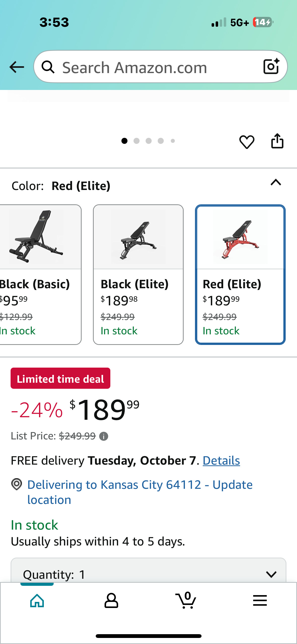This screenshot has height=644, width=297.
Task: Jump to second image carousel dot
Action: (x=137, y=141)
